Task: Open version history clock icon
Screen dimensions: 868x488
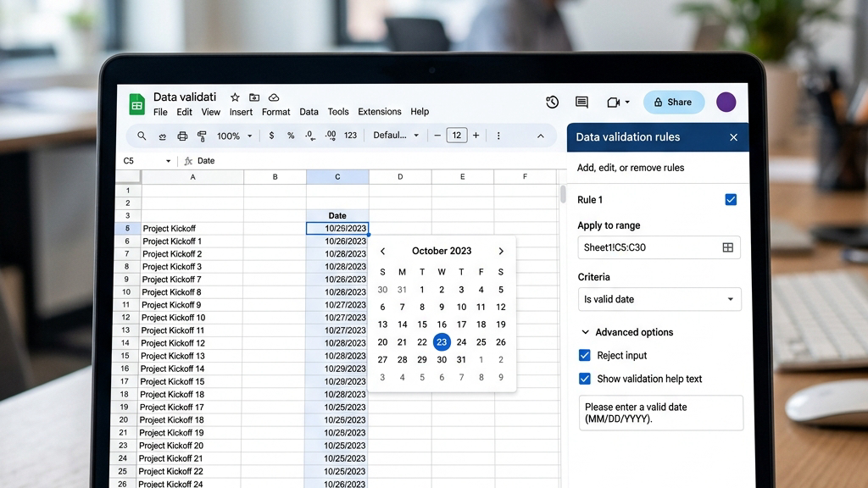Action: (x=552, y=102)
